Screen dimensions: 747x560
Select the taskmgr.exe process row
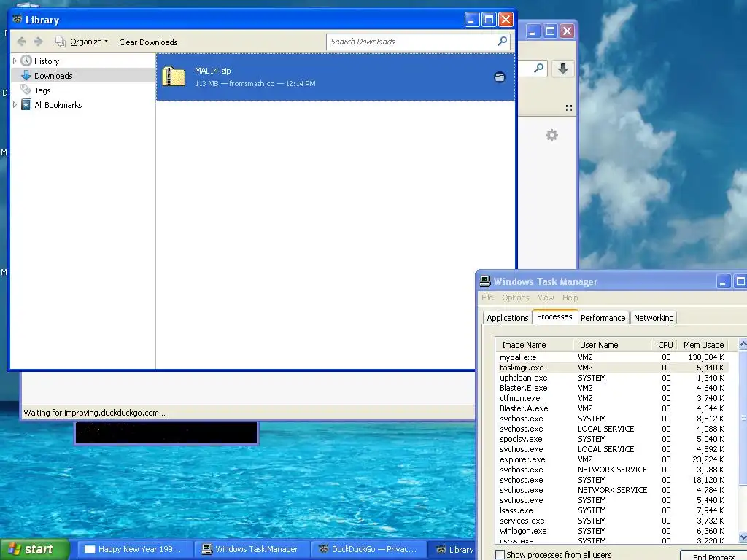(x=612, y=367)
